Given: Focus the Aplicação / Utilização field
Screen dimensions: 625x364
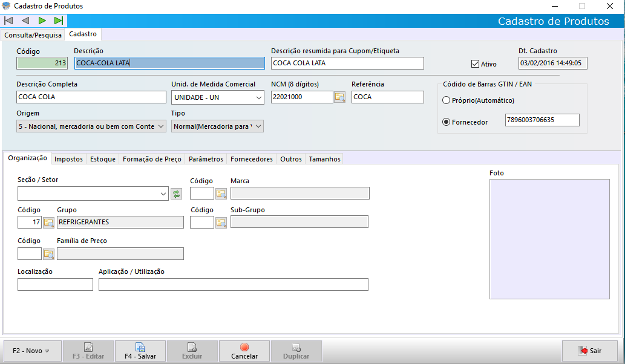Looking at the screenshot, I should 234,285.
